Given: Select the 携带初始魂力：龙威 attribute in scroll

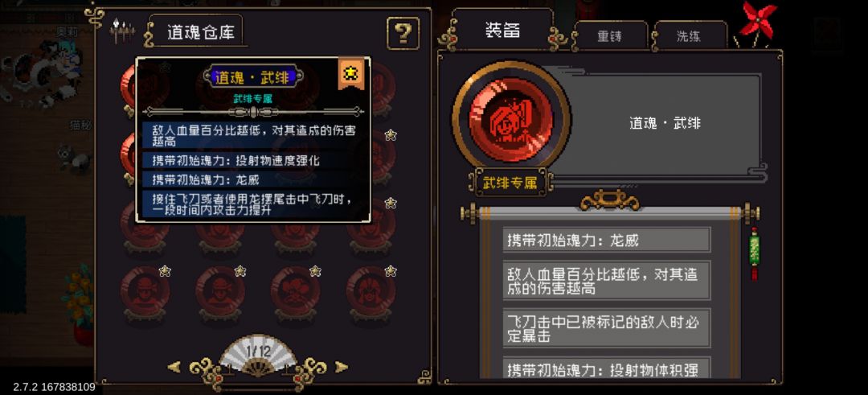Looking at the screenshot, I should click(606, 241).
